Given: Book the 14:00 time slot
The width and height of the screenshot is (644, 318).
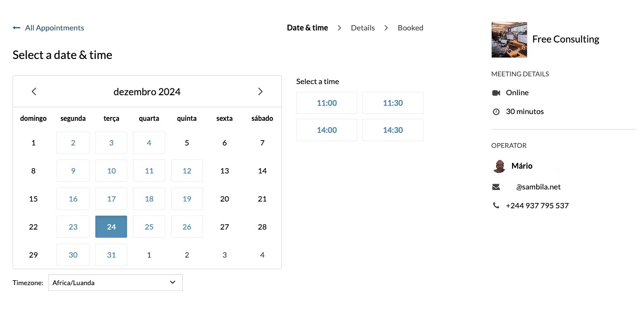Looking at the screenshot, I should 327,130.
